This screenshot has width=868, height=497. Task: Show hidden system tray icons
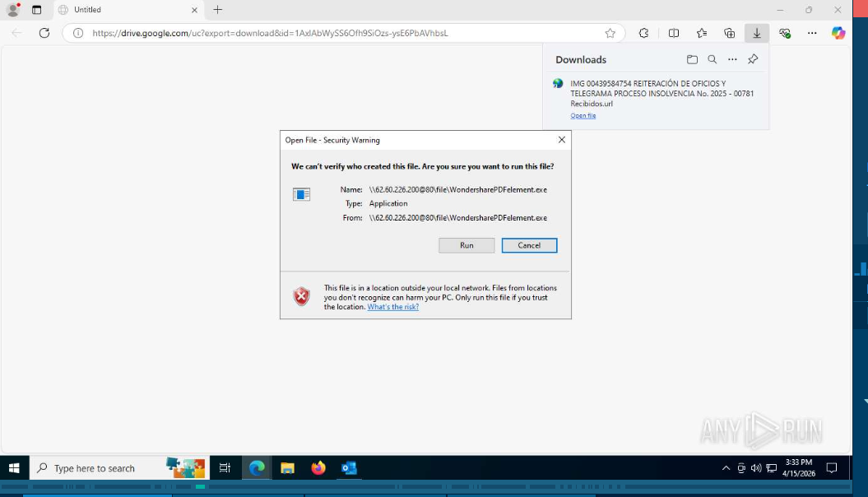726,468
